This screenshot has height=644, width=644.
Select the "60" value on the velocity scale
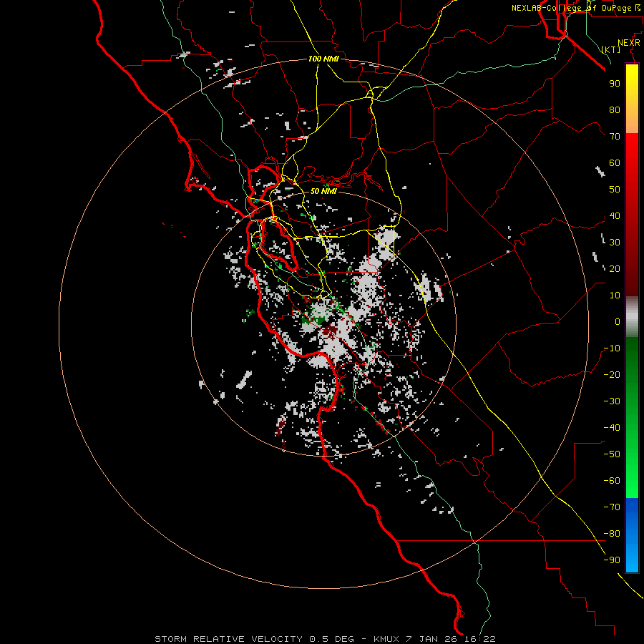pyautogui.click(x=615, y=162)
